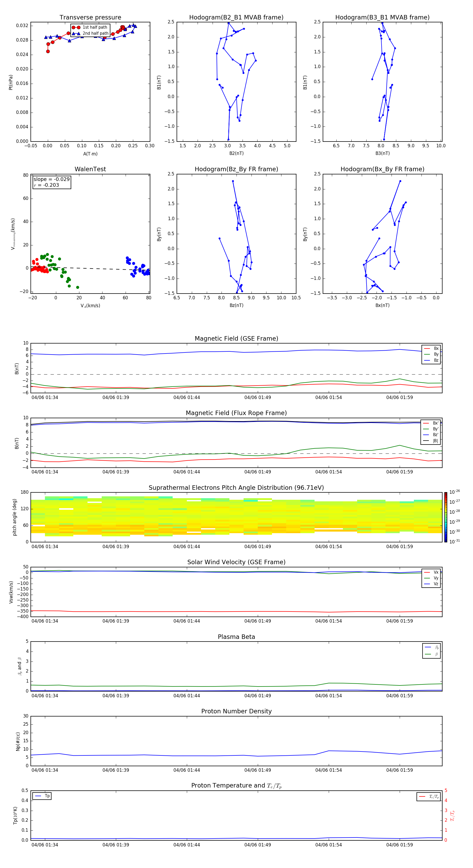The height and width of the screenshot is (868, 473).
Task: Click the 'βp' entry in Plasma Beta legend
Action: coord(431,647)
